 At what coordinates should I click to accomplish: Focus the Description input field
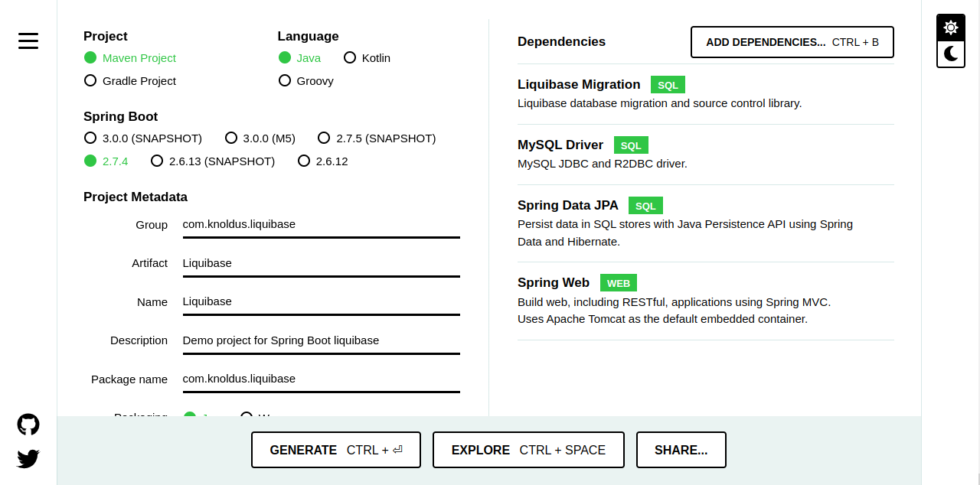pos(321,340)
